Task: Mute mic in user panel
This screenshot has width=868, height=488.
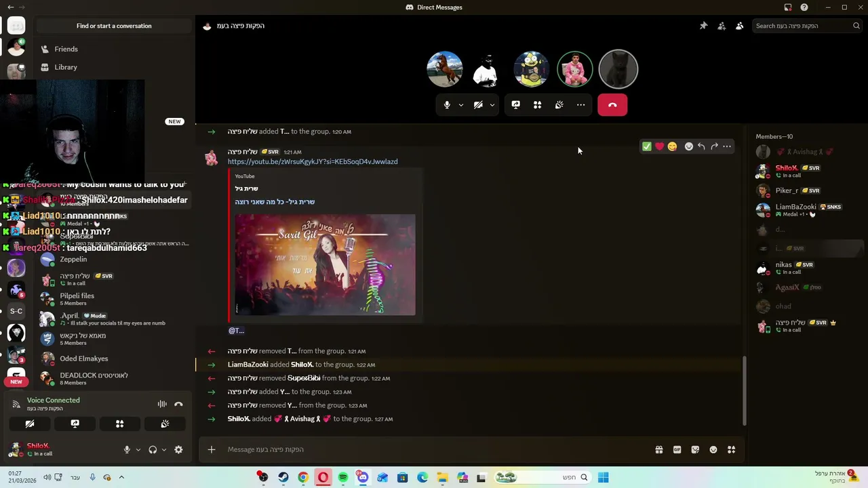Action: [127, 449]
